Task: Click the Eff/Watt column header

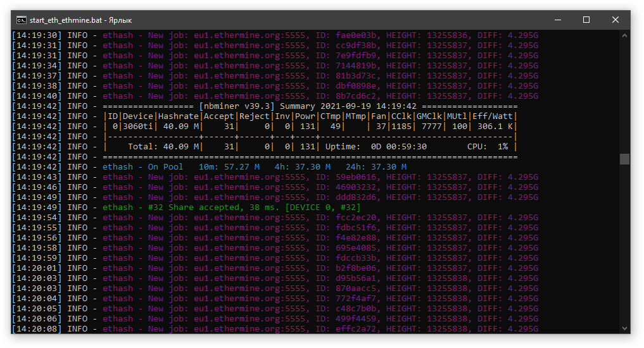Action: pos(493,116)
